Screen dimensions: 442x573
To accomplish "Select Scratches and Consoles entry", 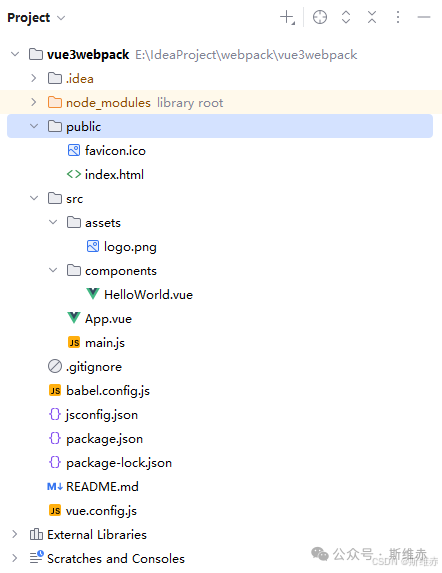I will coord(116,558).
